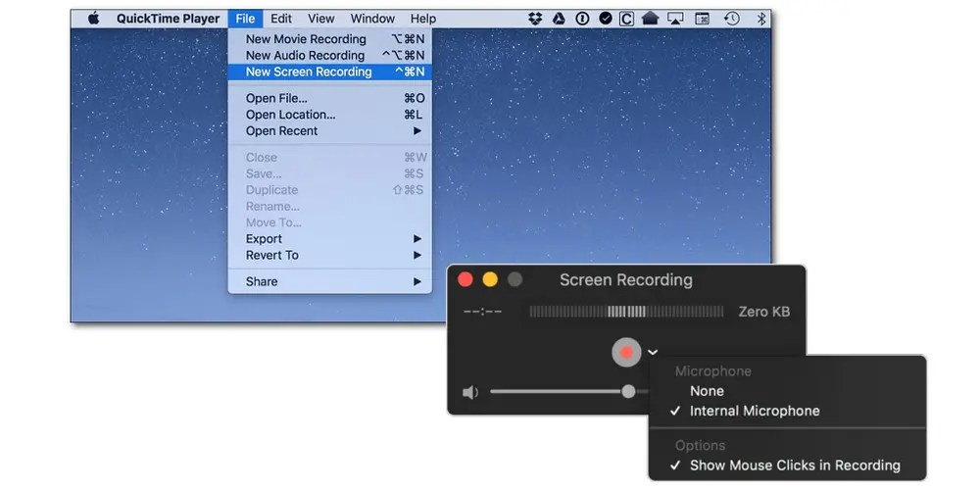This screenshot has width=980, height=490.
Task: Click the audio level meter
Action: (x=626, y=312)
